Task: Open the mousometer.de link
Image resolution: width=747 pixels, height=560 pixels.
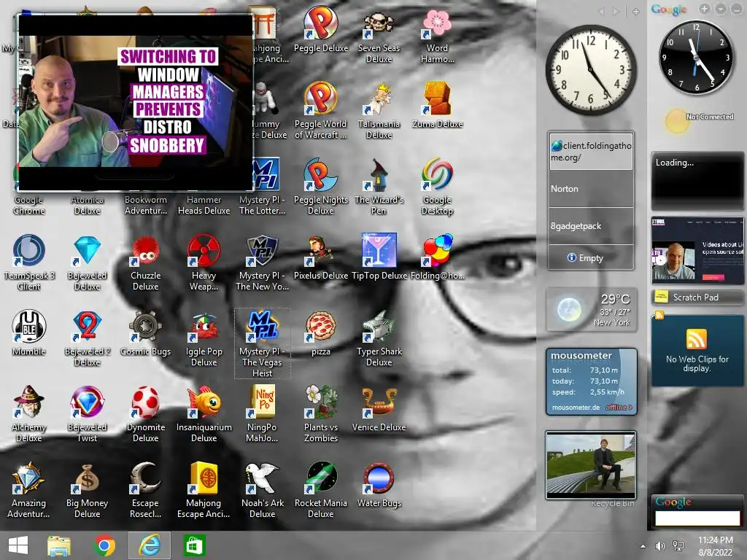Action: point(576,407)
